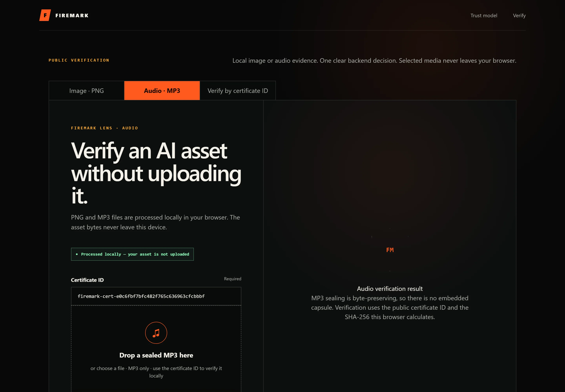565x392 pixels.
Task: Click the Drop a sealed MP3 here text
Action: pos(156,355)
